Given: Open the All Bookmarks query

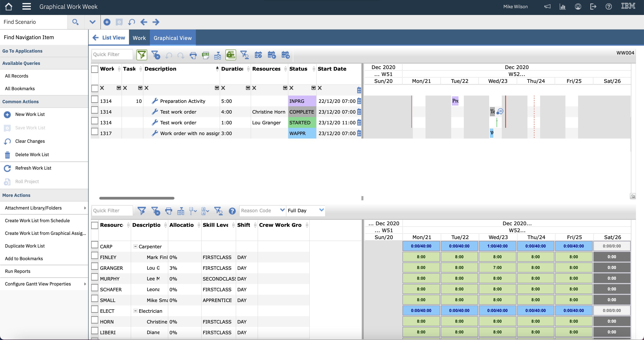Looking at the screenshot, I should pos(20,89).
